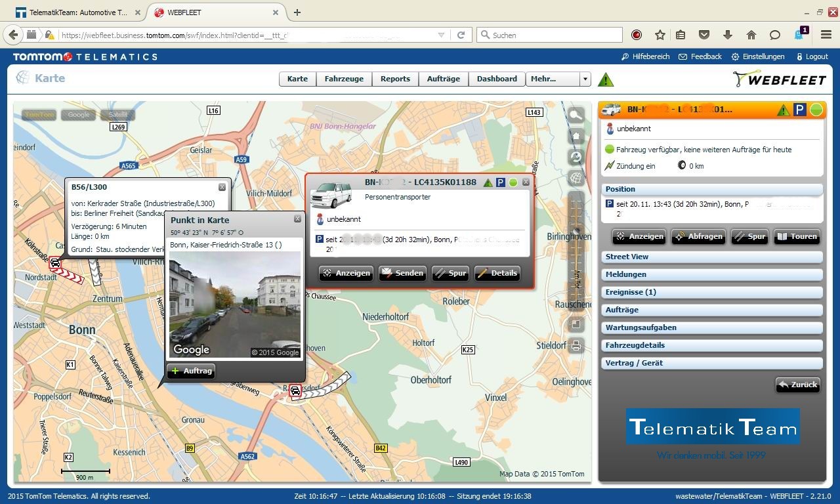Open the Fahrzeuge menu tab
The height and width of the screenshot is (504, 840).
pyautogui.click(x=344, y=79)
